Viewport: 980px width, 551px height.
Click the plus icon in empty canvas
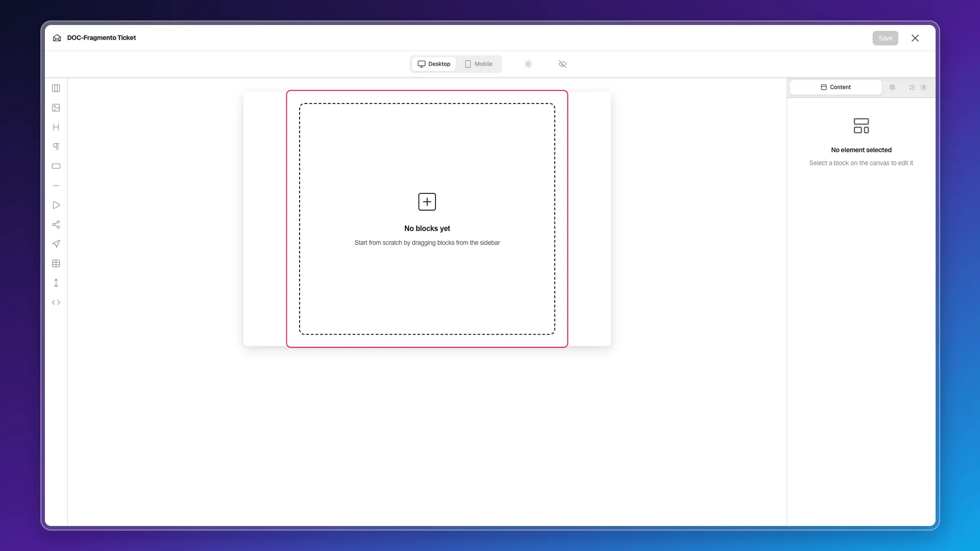[x=427, y=202]
